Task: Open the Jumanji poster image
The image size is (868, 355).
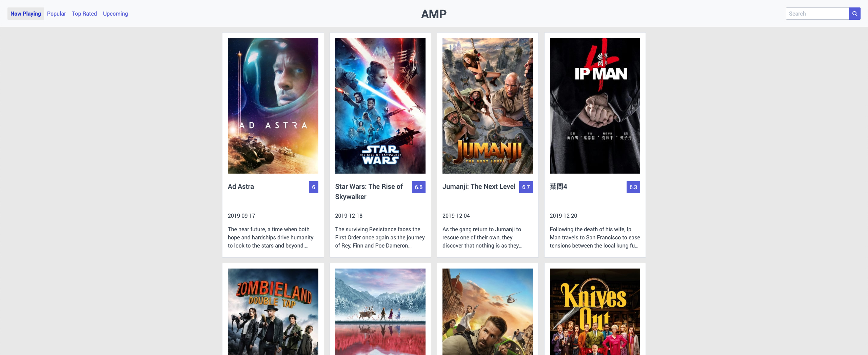Action: click(x=488, y=106)
